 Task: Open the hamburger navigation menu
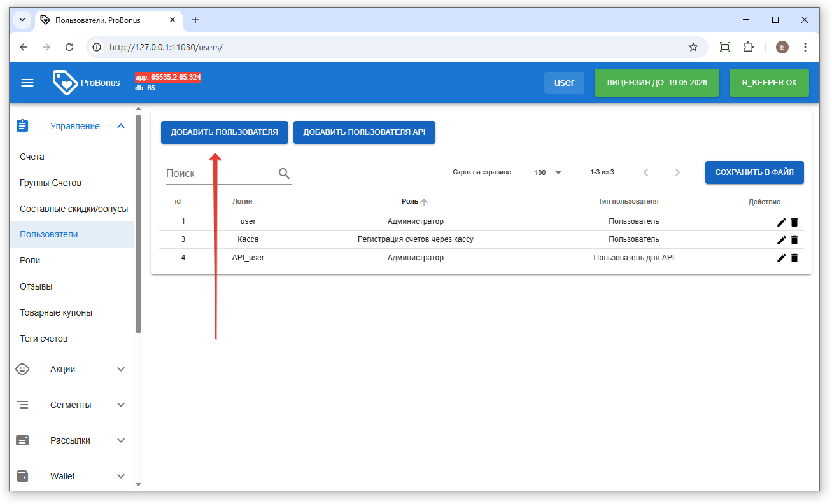(27, 83)
